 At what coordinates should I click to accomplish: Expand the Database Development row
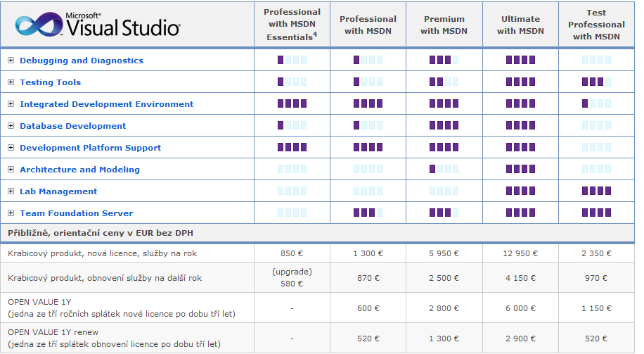(x=11, y=126)
